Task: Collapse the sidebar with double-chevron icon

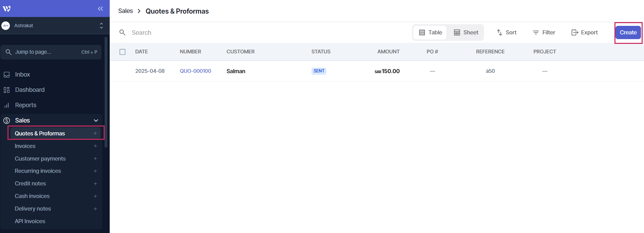Action: point(100,9)
